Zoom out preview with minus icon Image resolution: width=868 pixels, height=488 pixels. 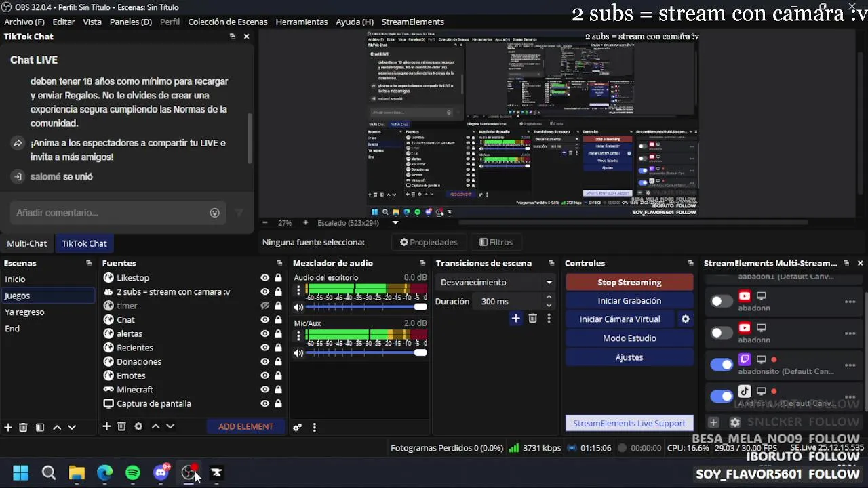(265, 222)
